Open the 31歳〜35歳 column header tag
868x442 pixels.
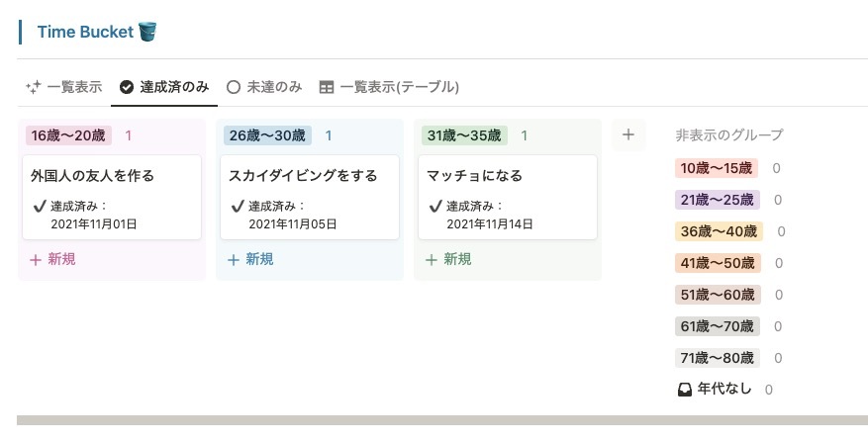pos(464,135)
